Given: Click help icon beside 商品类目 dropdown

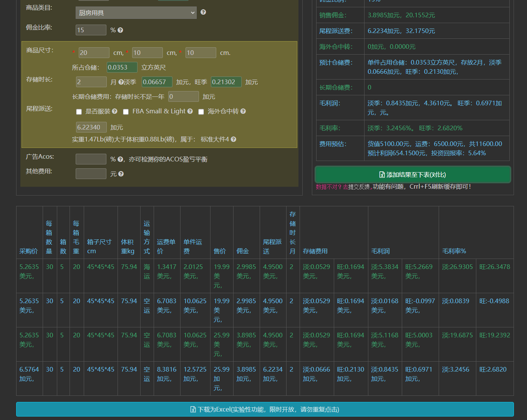Looking at the screenshot, I should (x=203, y=12).
